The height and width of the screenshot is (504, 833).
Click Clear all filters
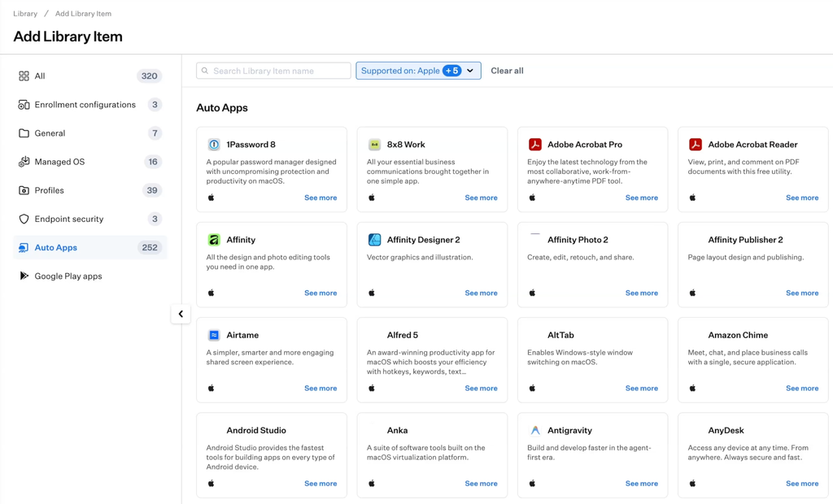(x=507, y=71)
